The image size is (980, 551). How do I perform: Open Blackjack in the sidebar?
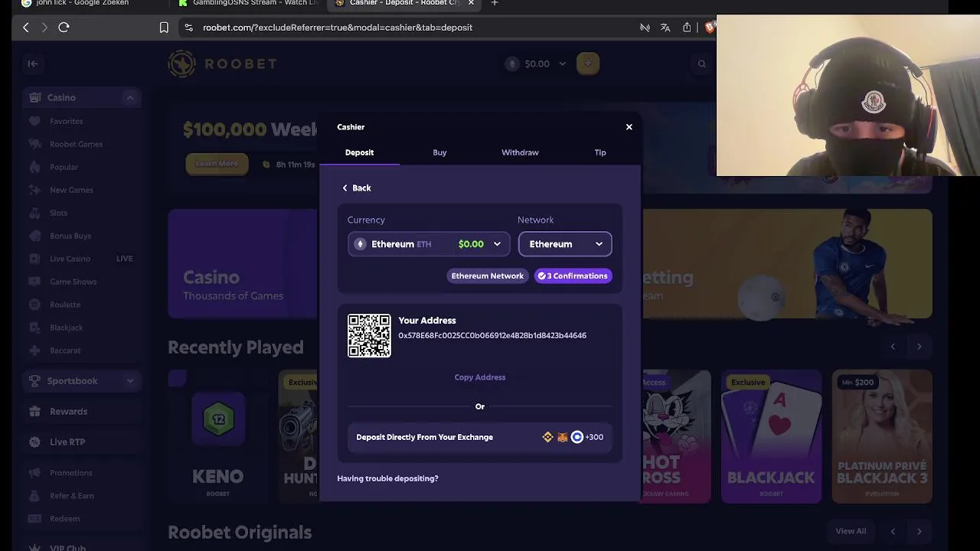pos(66,328)
